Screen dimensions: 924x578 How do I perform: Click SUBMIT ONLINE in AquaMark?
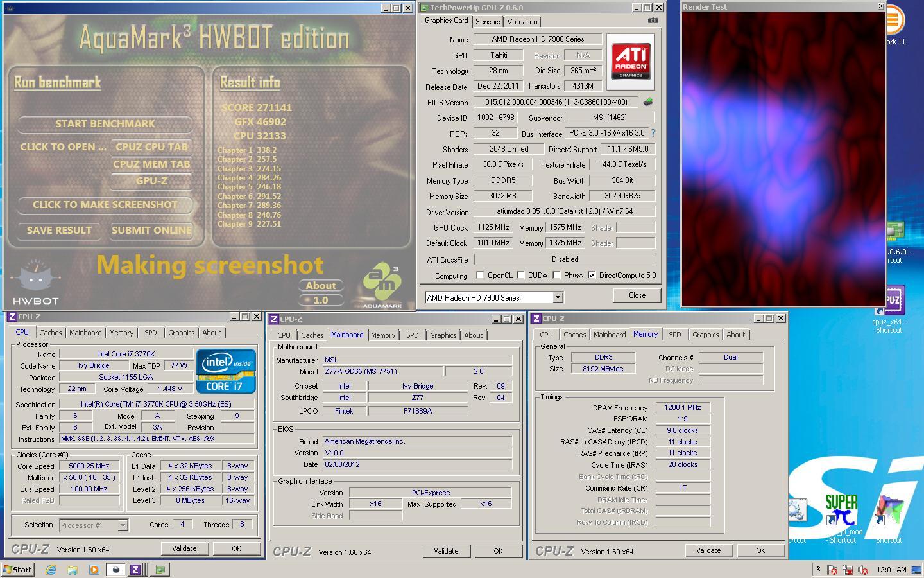point(151,230)
